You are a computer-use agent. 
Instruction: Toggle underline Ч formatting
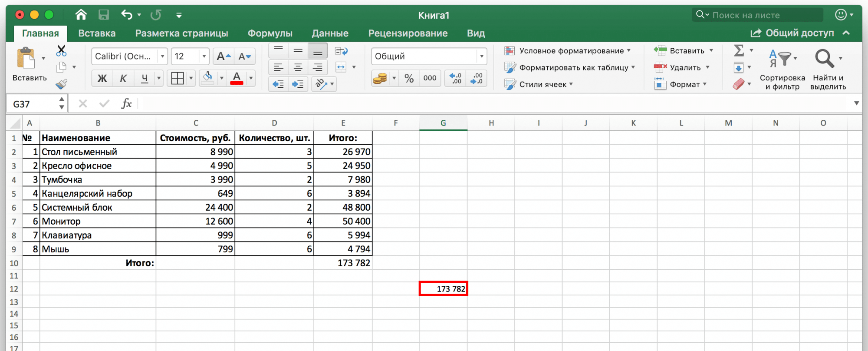click(x=145, y=78)
